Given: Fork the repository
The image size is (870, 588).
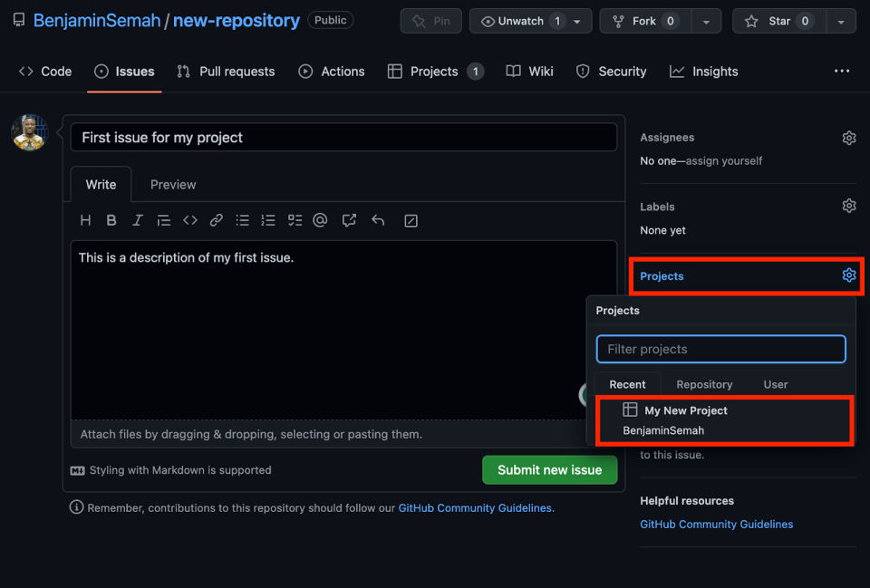Looking at the screenshot, I should [646, 21].
